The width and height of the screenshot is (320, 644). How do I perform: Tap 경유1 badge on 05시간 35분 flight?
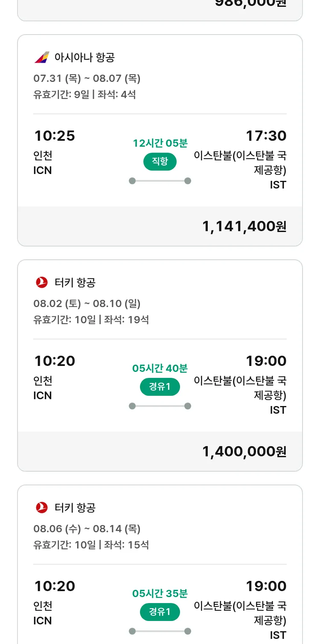160,612
